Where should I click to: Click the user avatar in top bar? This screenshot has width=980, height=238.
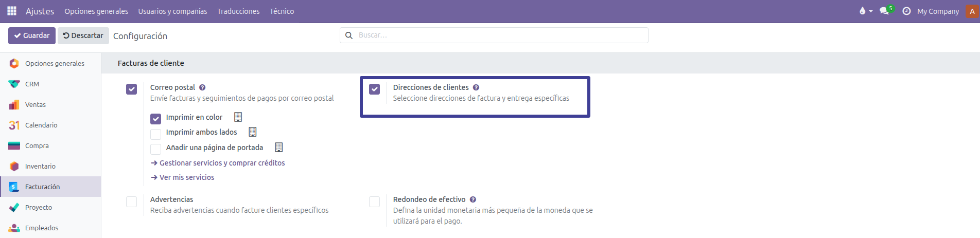[972, 11]
